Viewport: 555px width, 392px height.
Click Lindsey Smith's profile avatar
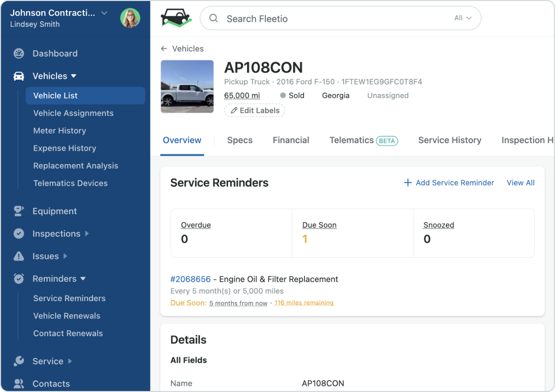click(x=130, y=18)
